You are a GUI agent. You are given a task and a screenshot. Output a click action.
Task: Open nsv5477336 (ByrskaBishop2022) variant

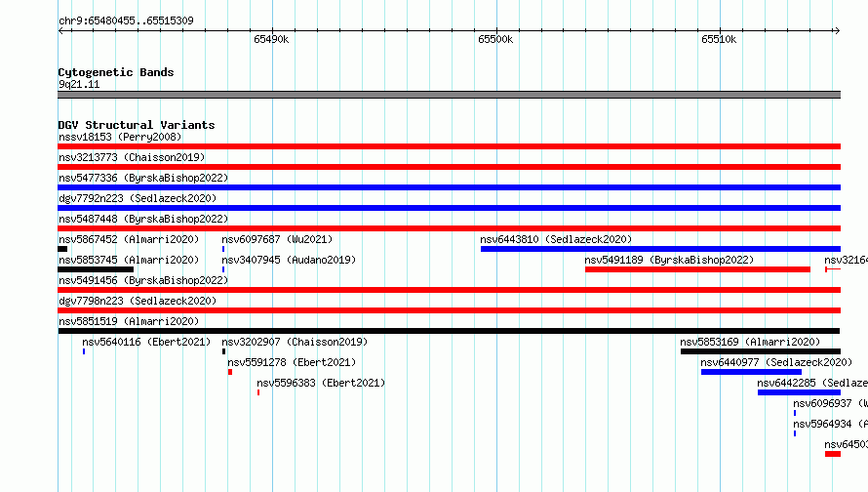point(143,178)
